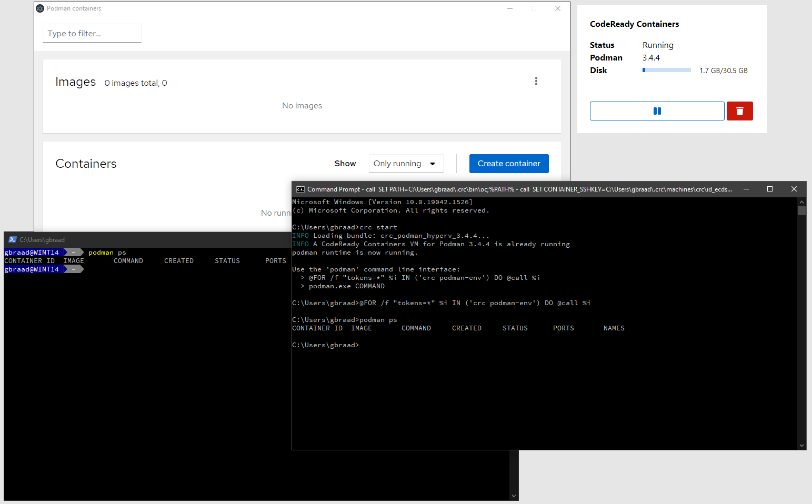The image size is (812, 504).
Task: Click the gbraad terminal scrollbar down arrow
Action: pos(514,496)
